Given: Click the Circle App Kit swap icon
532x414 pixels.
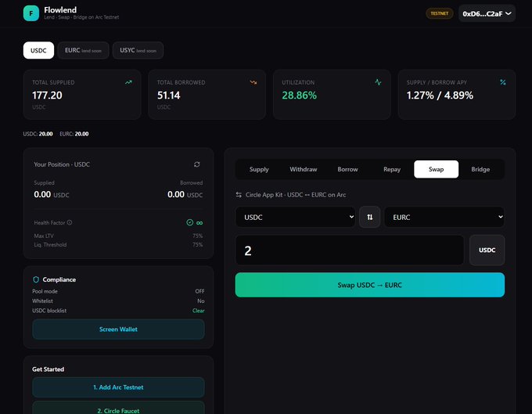Looking at the screenshot, I should (x=239, y=195).
